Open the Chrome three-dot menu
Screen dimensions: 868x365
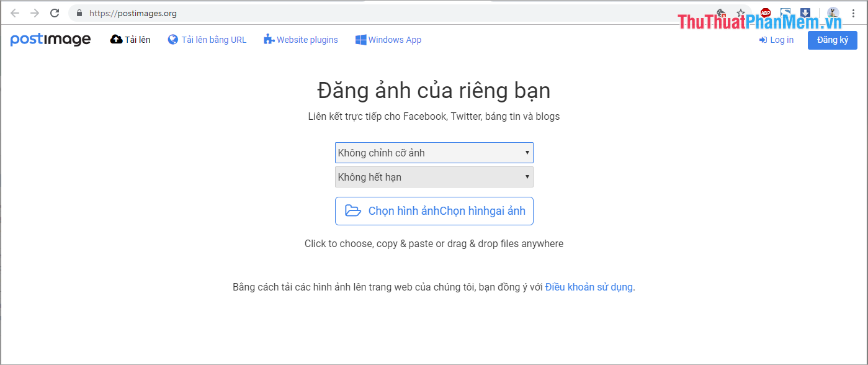[853, 13]
